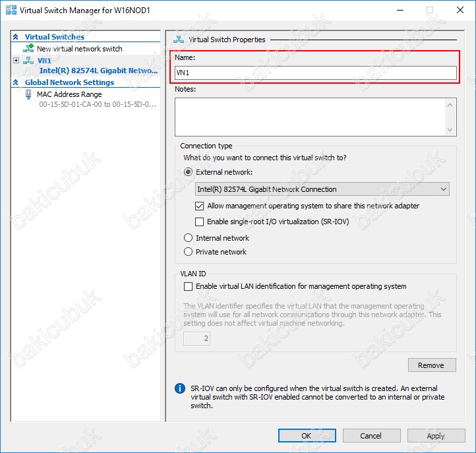
Task: Select New virtual network switch item
Action: point(80,49)
